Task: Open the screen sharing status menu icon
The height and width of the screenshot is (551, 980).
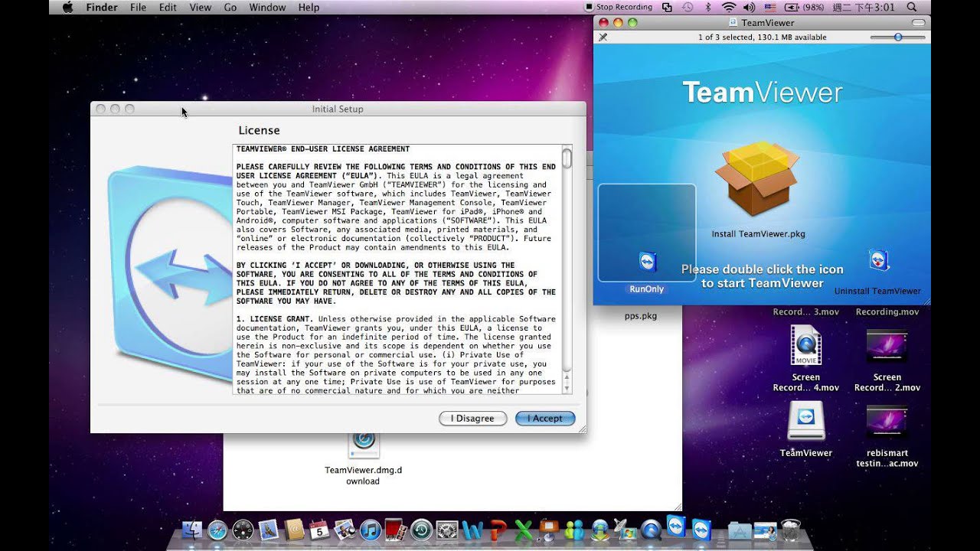Action: (667, 8)
